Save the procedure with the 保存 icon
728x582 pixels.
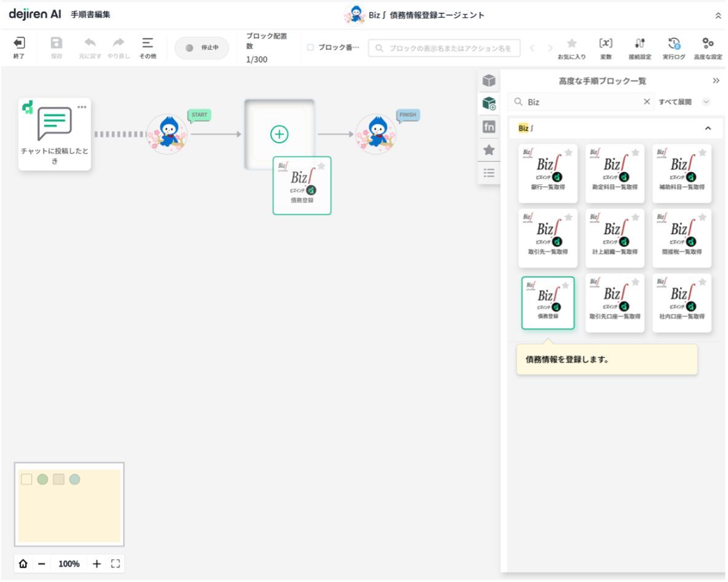[56, 48]
